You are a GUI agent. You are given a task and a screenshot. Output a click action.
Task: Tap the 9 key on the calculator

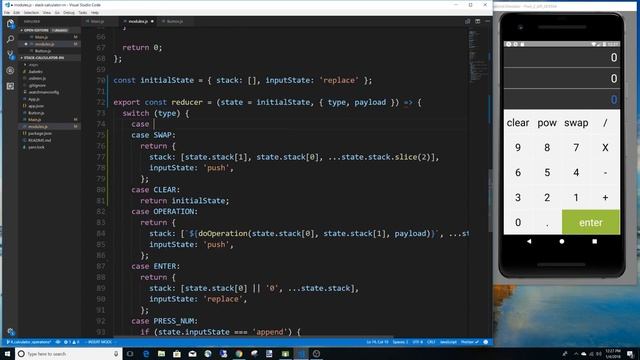[518, 147]
